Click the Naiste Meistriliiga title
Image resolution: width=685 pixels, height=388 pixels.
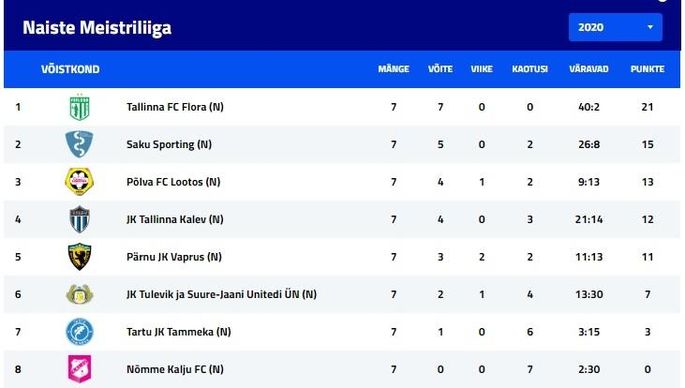[x=97, y=28]
